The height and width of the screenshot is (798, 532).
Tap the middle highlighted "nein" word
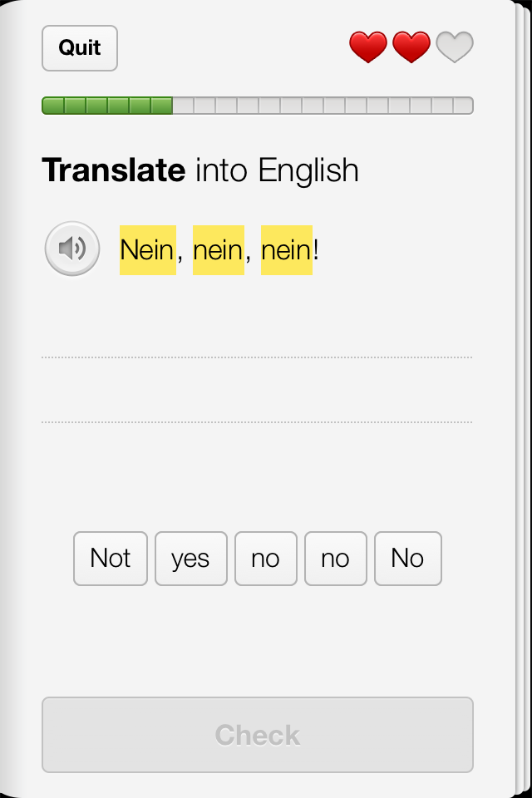218,249
